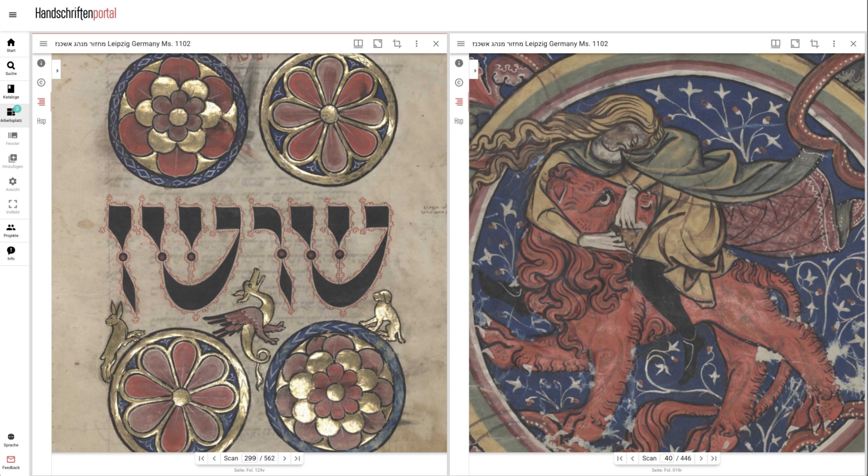The width and height of the screenshot is (868, 476).
Task: Show information panel in right window
Action: pyautogui.click(x=459, y=63)
